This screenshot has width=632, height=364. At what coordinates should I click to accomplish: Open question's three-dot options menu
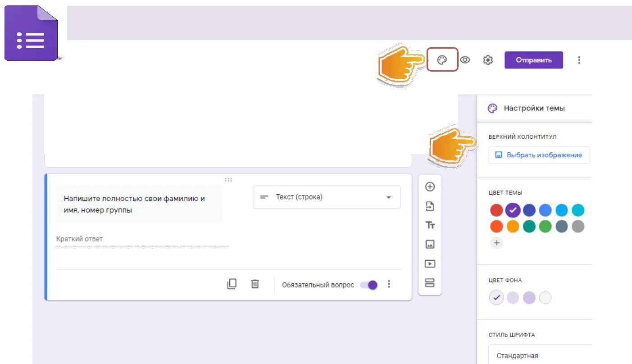[x=389, y=284]
